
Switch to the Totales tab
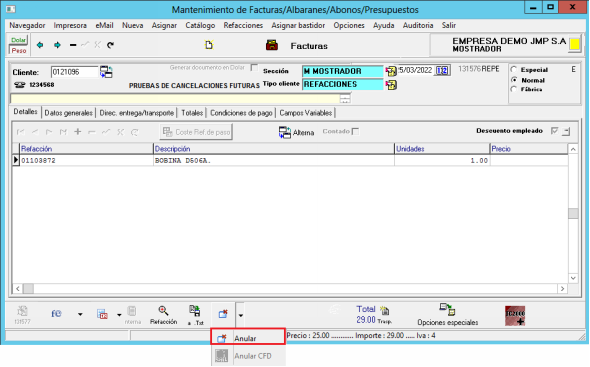(x=192, y=113)
